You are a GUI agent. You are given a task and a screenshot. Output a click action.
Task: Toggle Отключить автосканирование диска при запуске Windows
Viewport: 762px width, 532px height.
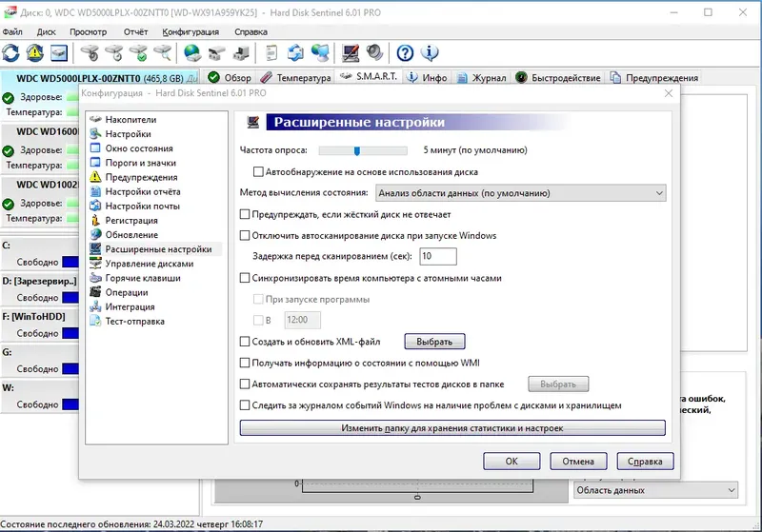coord(245,235)
